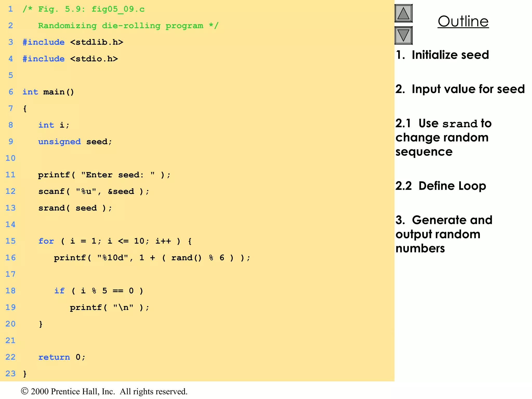532x399 pixels.
Task: Click the printf '%10d' rand() line
Action: click(x=152, y=258)
